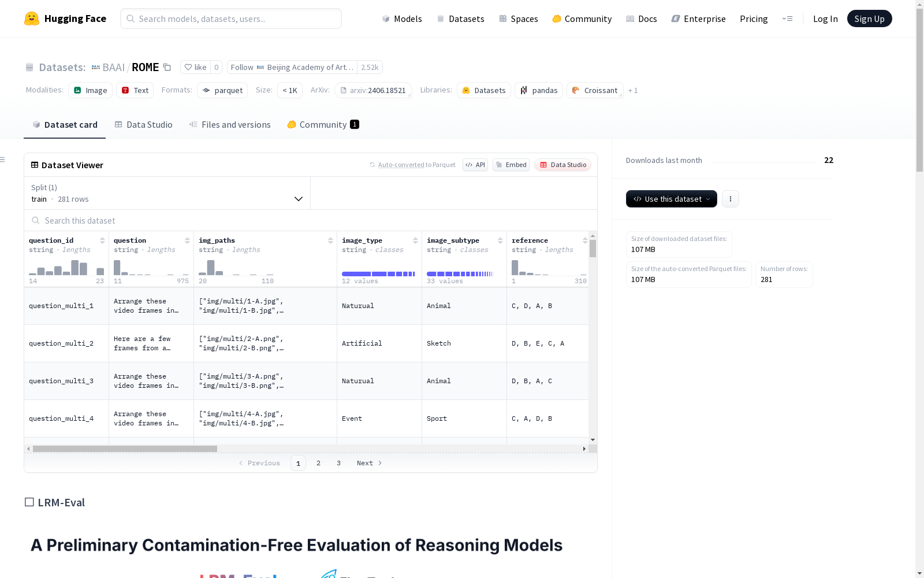Follow Beijing Academy of Art… organization
This screenshot has height=578, width=924.
point(292,67)
